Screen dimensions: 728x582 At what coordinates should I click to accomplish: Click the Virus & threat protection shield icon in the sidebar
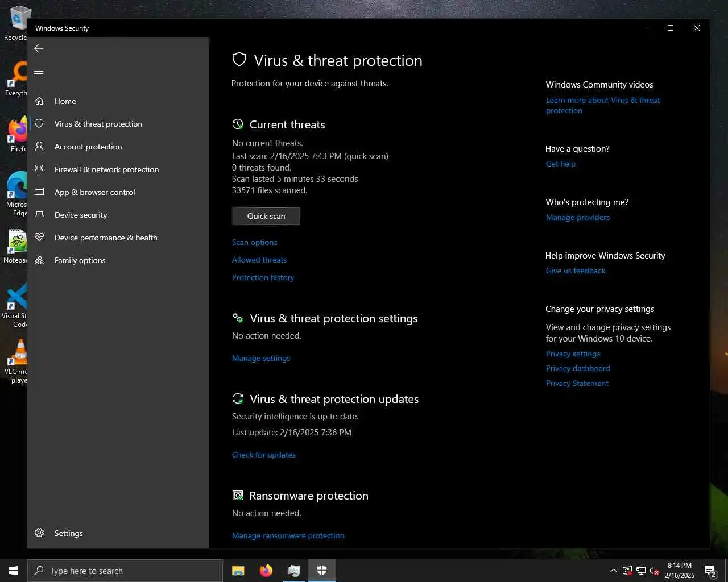pyautogui.click(x=39, y=123)
